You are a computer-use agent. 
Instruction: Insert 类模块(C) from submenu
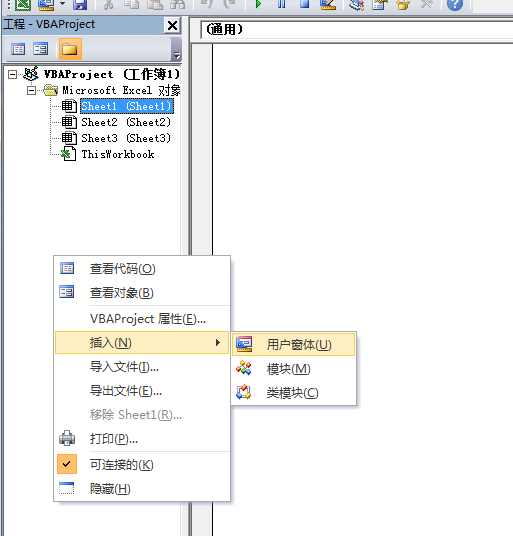click(294, 393)
